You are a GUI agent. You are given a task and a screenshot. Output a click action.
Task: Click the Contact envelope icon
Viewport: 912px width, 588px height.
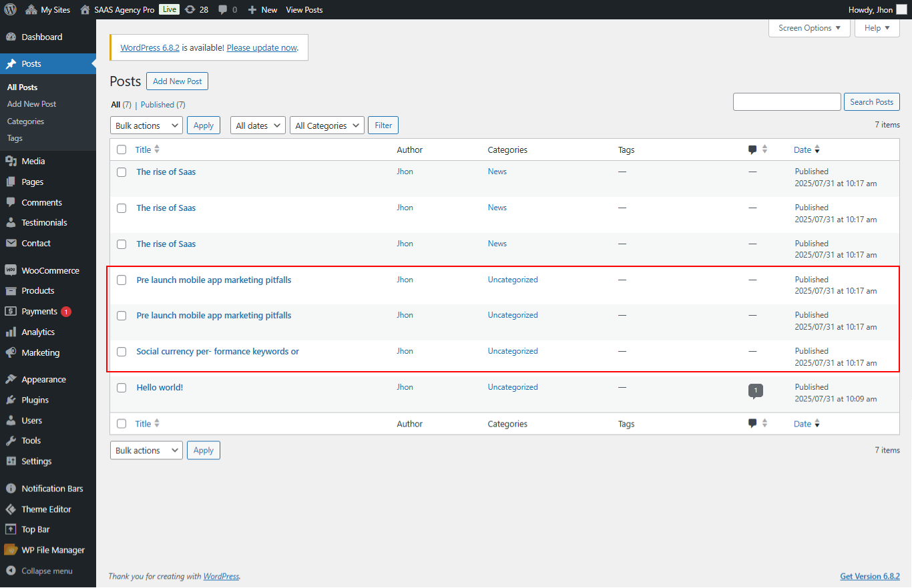(11, 243)
